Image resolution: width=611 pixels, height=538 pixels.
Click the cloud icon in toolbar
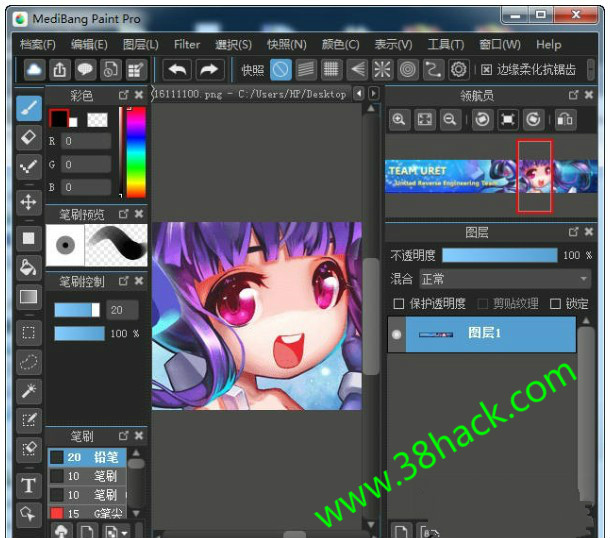[x=35, y=70]
